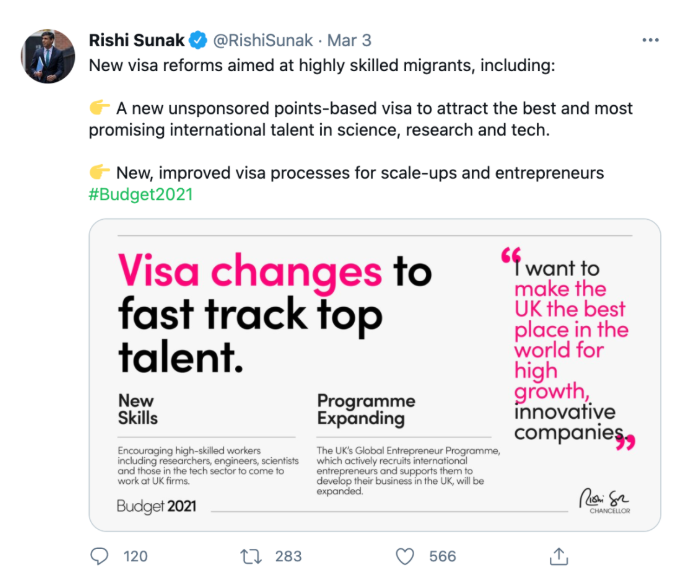
Task: Like the tweet with the heart icon
Action: pyautogui.click(x=405, y=556)
